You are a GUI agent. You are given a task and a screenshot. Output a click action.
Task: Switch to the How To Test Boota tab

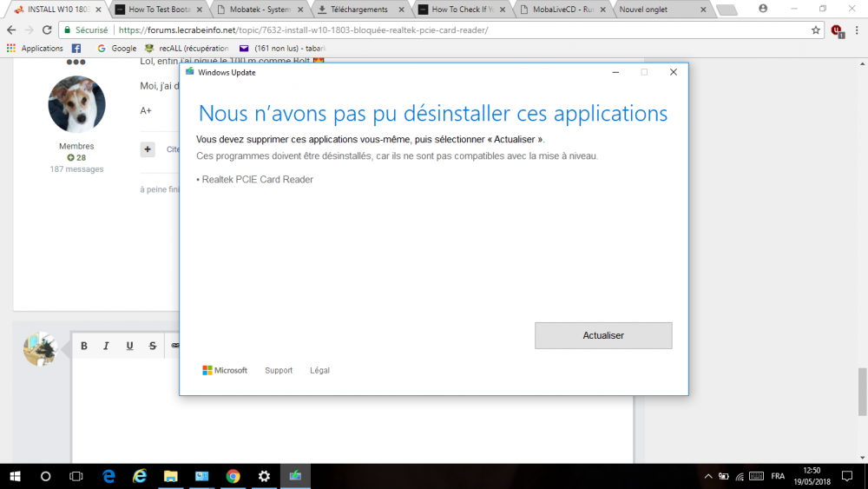pos(159,10)
